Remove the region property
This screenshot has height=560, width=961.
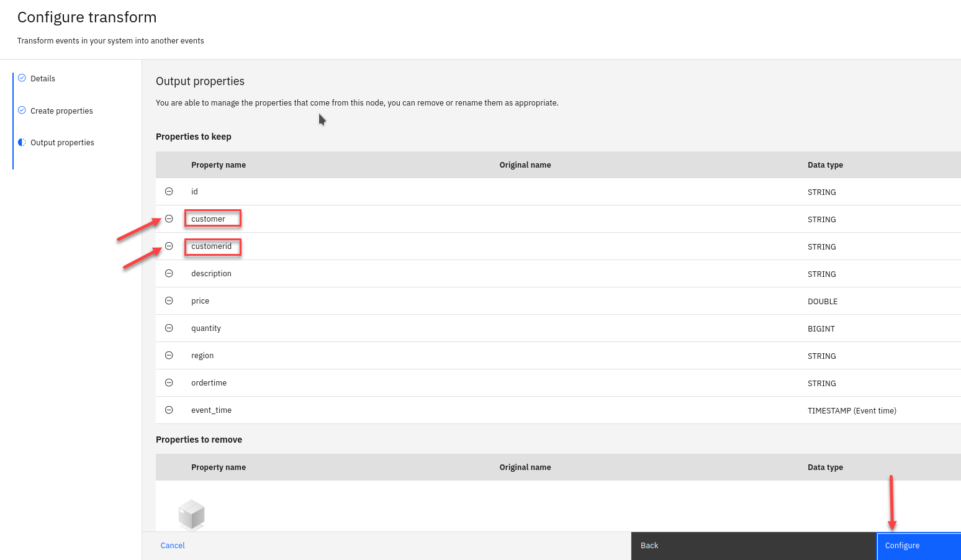pos(169,355)
